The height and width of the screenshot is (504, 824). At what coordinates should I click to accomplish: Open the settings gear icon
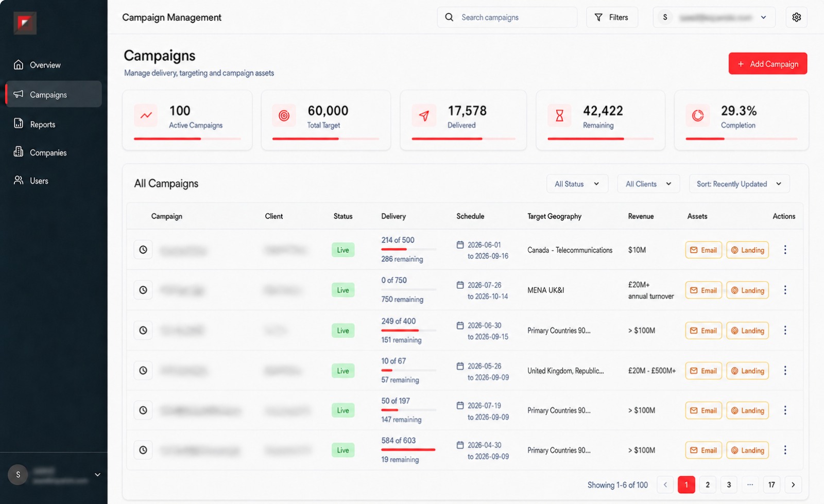[796, 18]
